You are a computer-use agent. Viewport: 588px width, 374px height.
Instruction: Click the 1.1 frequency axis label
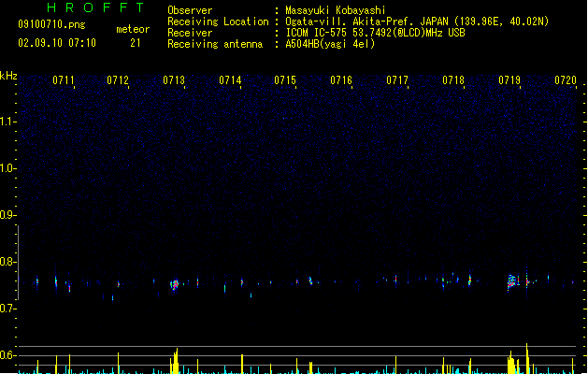click(x=7, y=122)
